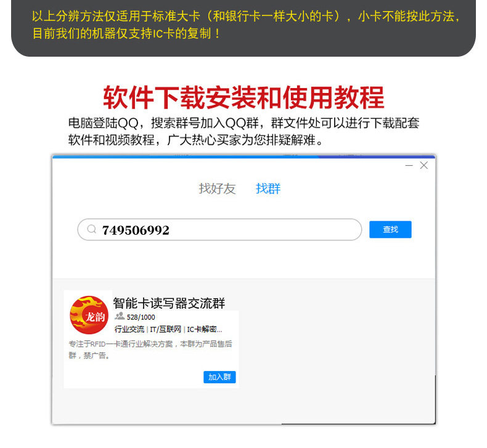
Task: Minimize the QQ search window
Action: [409, 166]
